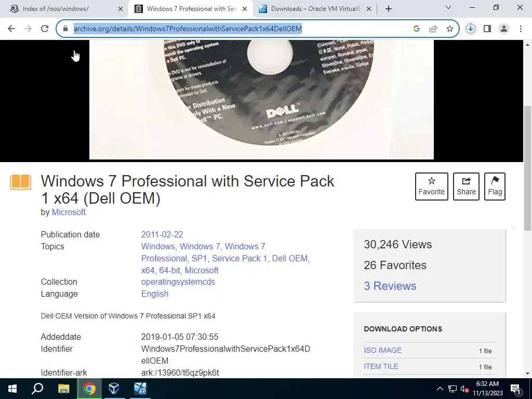Click the Chrome taskbar icon
This screenshot has height=399, width=532.
(89, 389)
